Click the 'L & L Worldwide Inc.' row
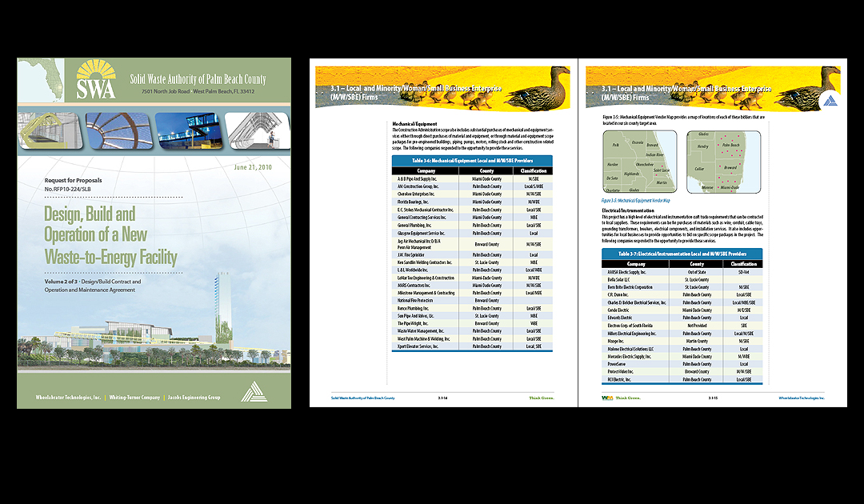Screen dimensions: 864x504 472,270
